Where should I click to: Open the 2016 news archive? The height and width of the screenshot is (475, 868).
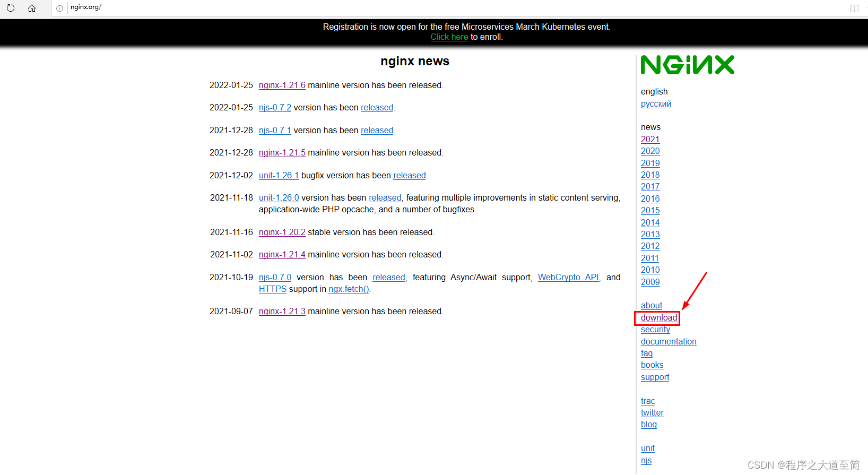pos(650,199)
